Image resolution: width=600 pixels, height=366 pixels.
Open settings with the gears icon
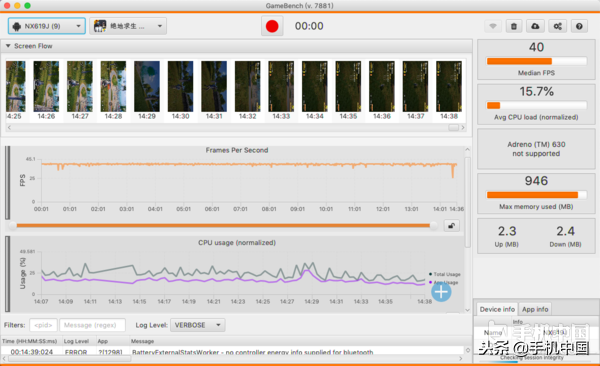tap(558, 26)
